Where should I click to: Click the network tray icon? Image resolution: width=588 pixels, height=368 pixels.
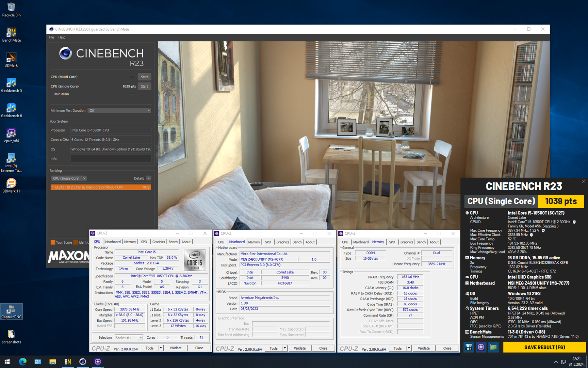563,362
